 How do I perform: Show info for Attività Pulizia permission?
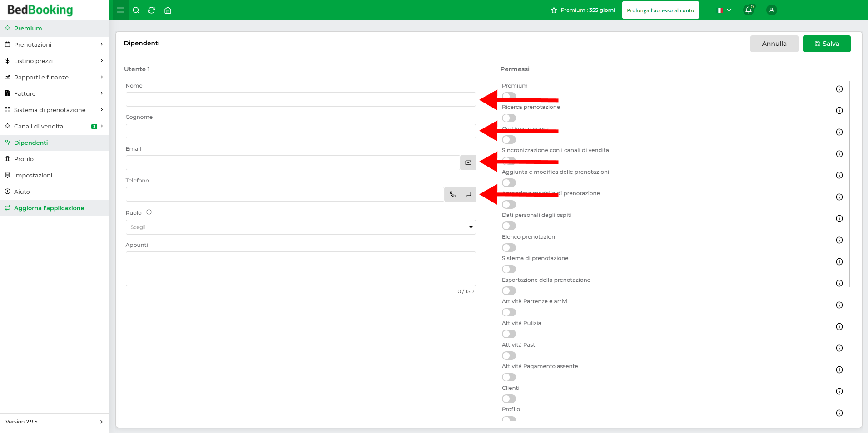coord(839,327)
